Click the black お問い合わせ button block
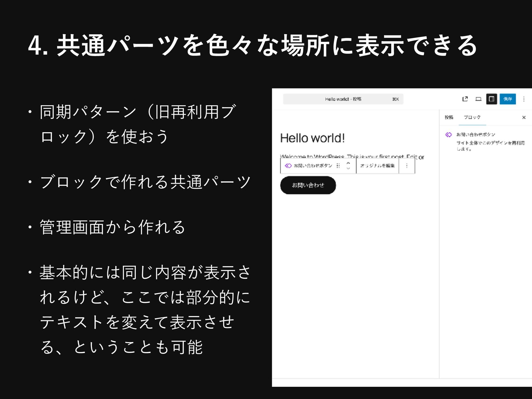Screen dimensions: 532x399 click(308, 185)
